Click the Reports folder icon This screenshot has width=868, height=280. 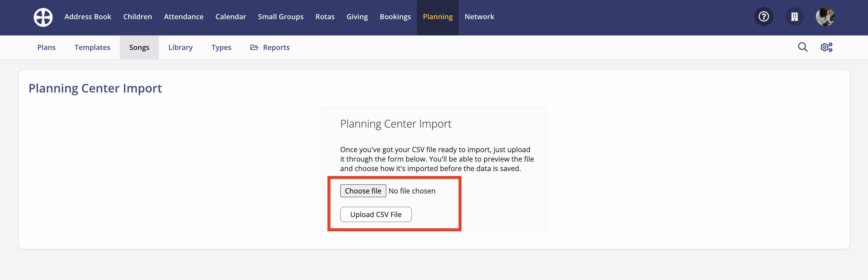[254, 48]
